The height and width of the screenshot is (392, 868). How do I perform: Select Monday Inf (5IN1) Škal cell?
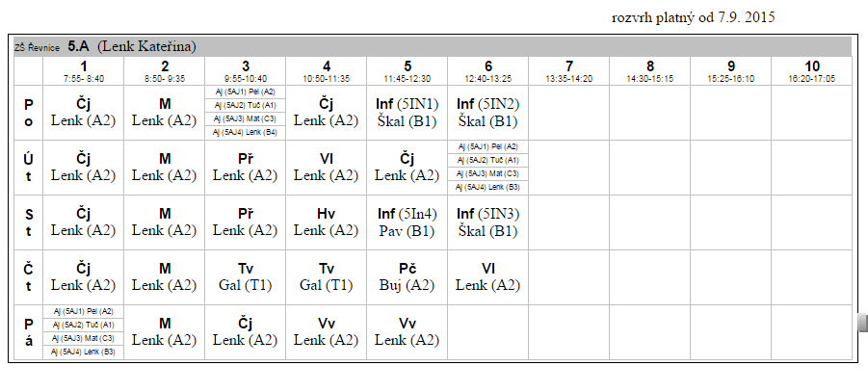(x=407, y=113)
